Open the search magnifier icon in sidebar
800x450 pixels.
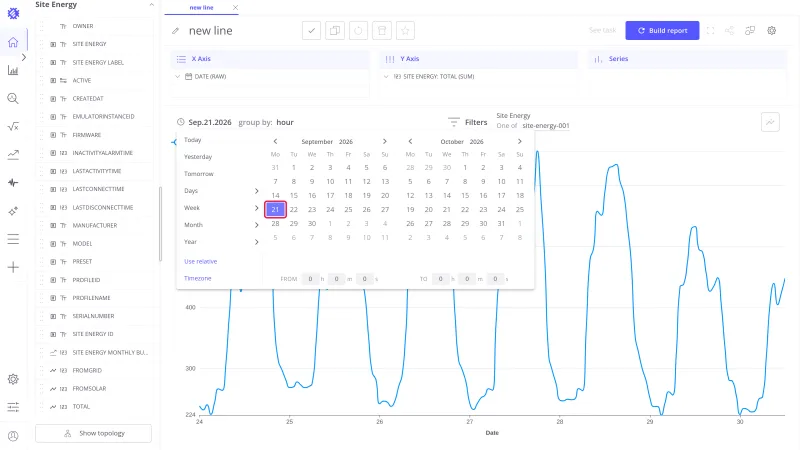click(13, 98)
